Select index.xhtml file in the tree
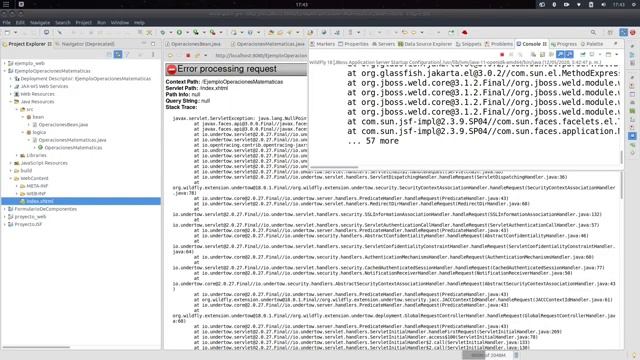 click(x=37, y=201)
